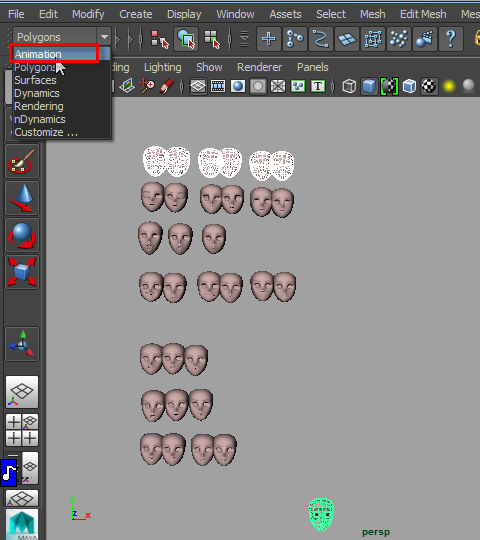
Task: Pick nDynamics from the dropdown list
Action: pos(40,119)
